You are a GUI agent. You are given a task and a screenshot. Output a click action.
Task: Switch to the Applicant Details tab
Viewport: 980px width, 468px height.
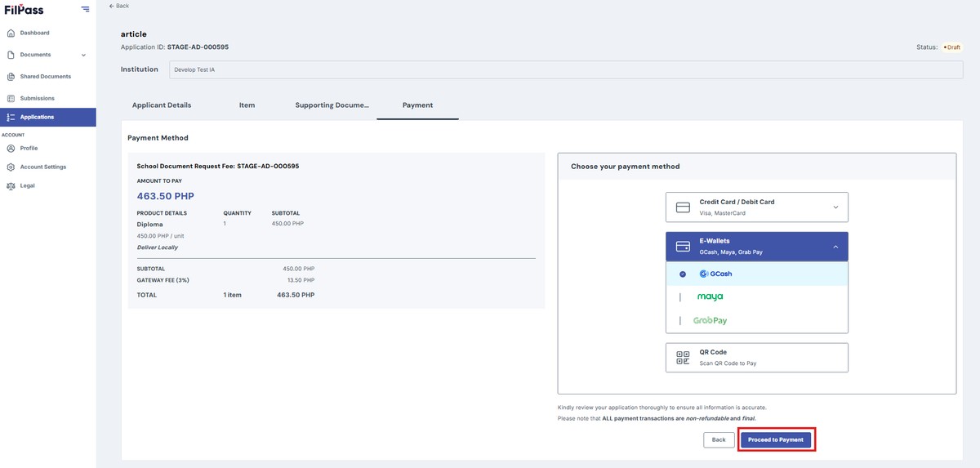(x=162, y=105)
